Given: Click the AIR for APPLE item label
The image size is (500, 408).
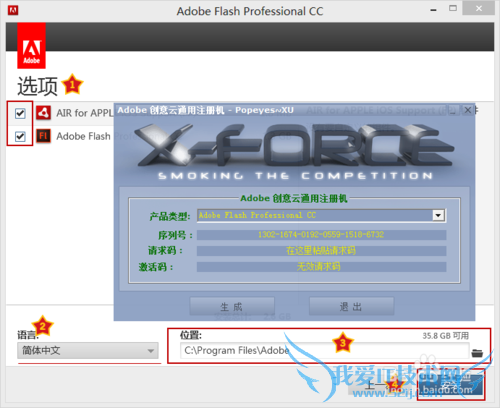Looking at the screenshot, I should pyautogui.click(x=84, y=113).
